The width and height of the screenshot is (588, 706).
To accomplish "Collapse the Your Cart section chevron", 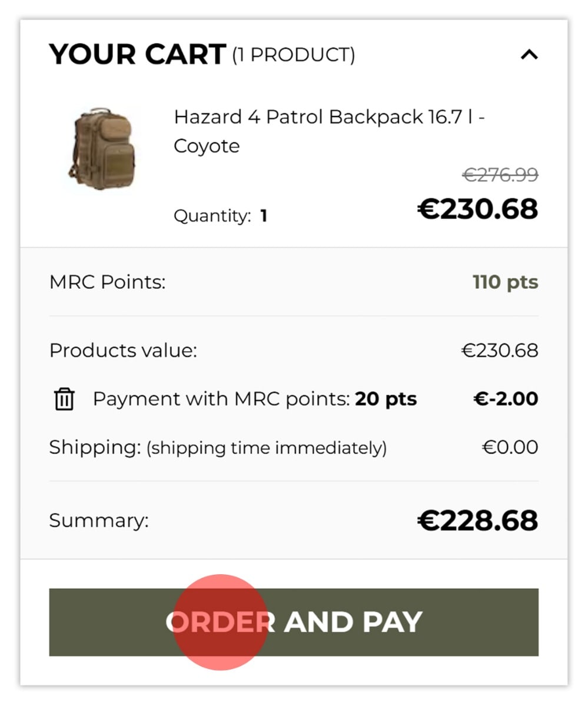I will (529, 55).
